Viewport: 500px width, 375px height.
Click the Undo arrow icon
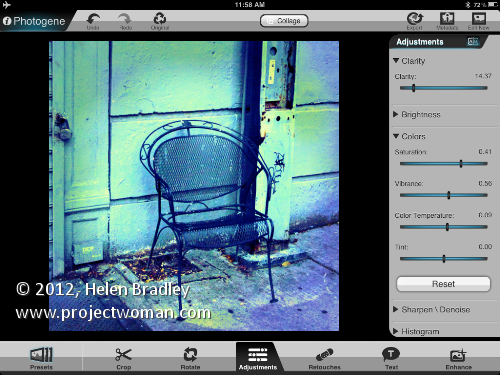pyautogui.click(x=93, y=19)
